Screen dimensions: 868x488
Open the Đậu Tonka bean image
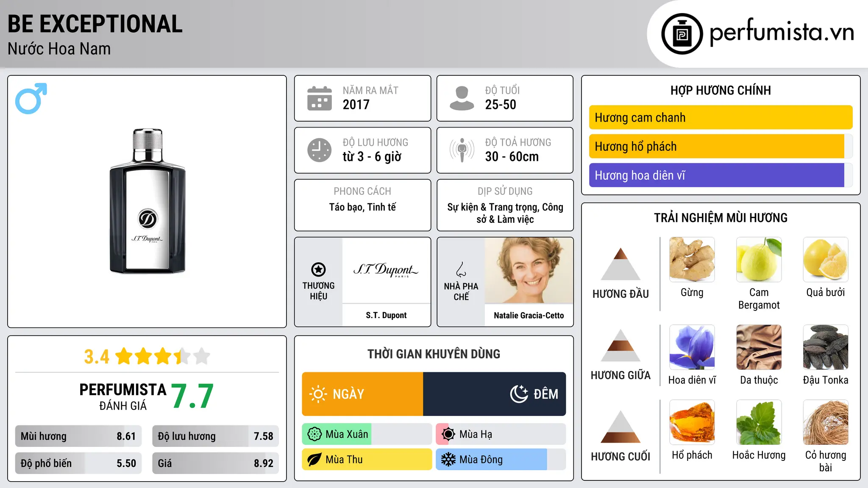tap(826, 347)
